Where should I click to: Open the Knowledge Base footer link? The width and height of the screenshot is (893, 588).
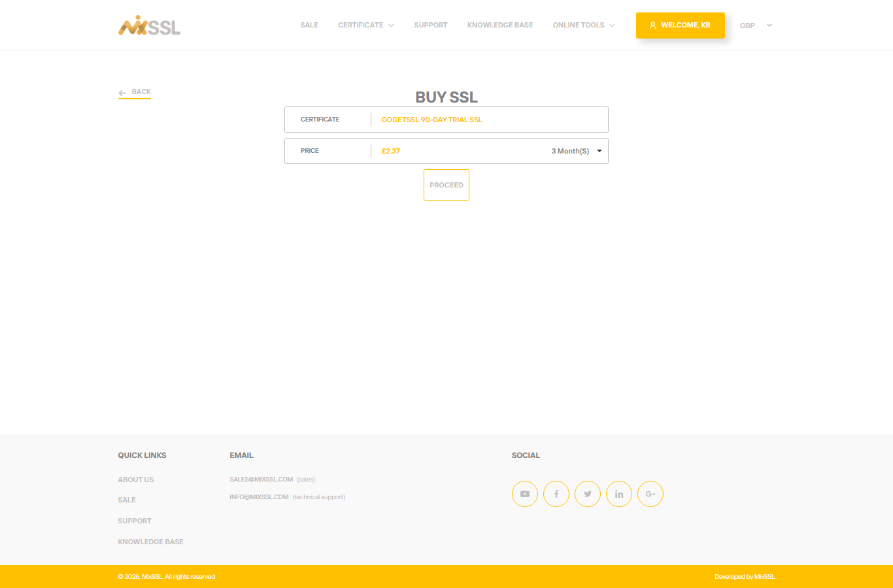(150, 542)
